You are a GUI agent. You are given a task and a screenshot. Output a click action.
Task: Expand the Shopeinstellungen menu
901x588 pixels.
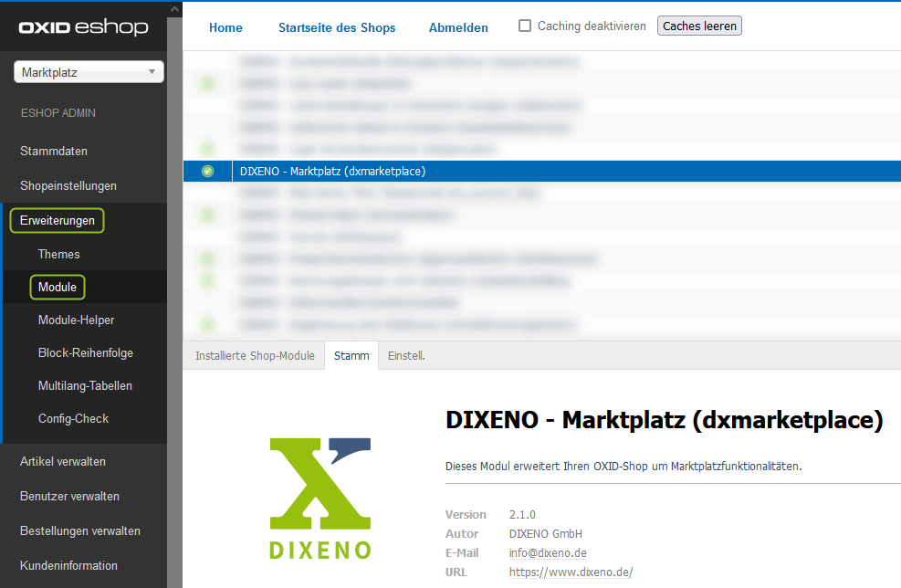point(68,185)
